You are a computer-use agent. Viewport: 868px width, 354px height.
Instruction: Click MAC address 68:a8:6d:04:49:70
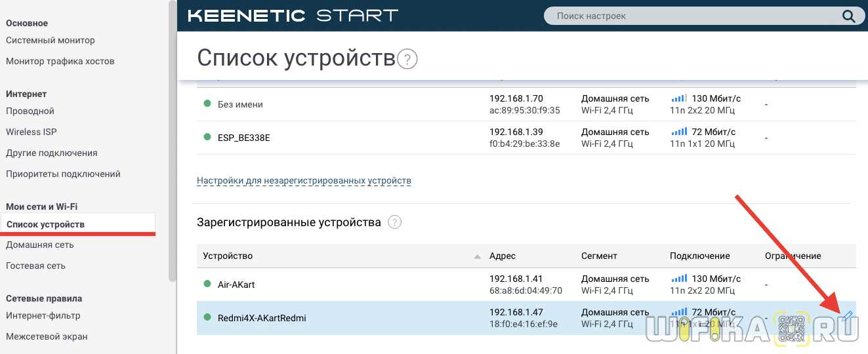[526, 290]
